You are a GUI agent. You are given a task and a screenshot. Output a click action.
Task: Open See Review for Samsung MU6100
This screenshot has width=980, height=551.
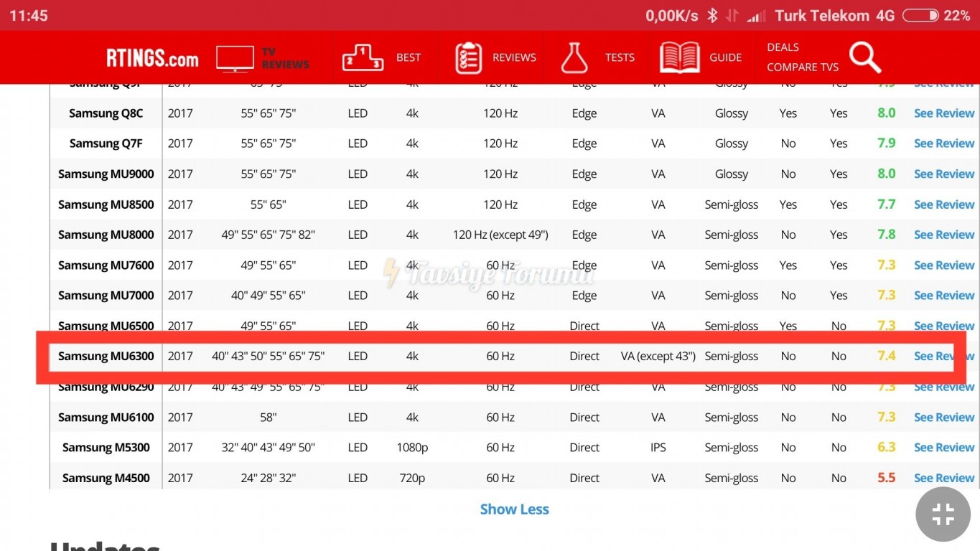[943, 418]
